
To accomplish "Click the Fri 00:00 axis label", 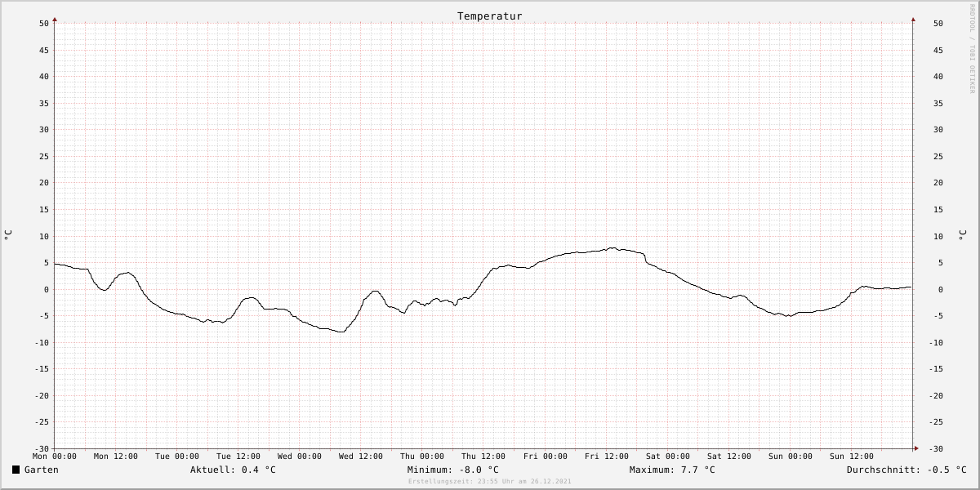I will [546, 457].
